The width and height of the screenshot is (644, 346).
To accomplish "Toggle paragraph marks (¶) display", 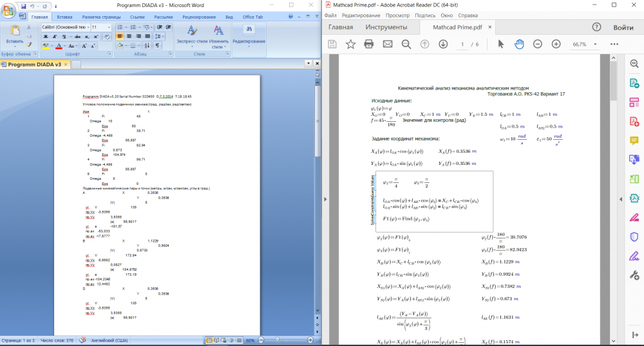I will [x=157, y=45].
